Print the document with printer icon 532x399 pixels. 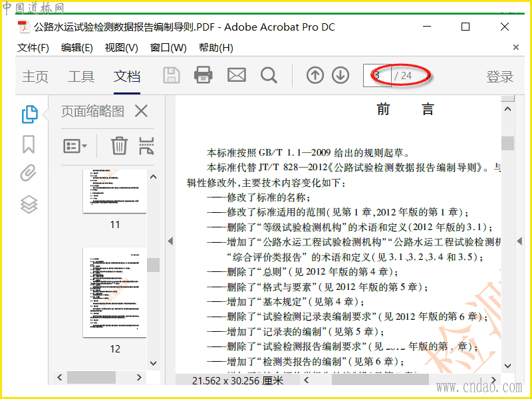203,75
